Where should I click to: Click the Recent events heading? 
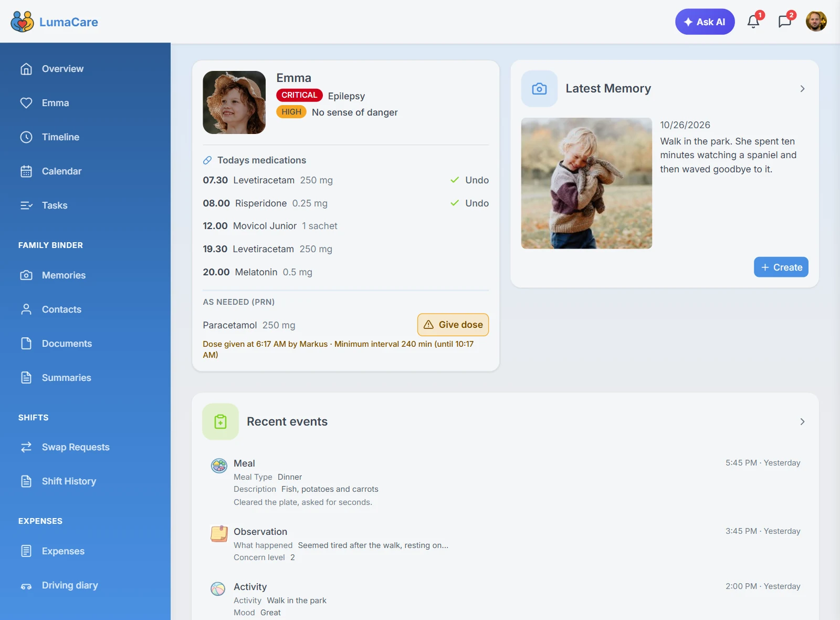287,421
